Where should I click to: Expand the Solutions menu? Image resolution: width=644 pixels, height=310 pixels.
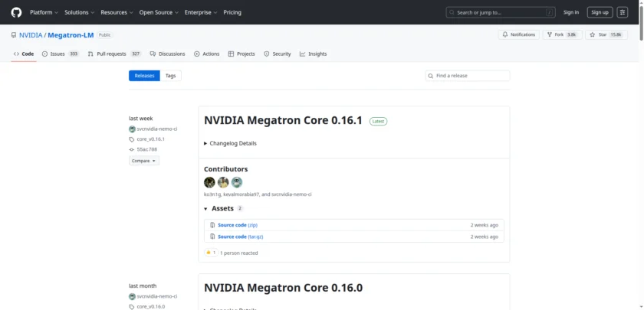pos(79,12)
